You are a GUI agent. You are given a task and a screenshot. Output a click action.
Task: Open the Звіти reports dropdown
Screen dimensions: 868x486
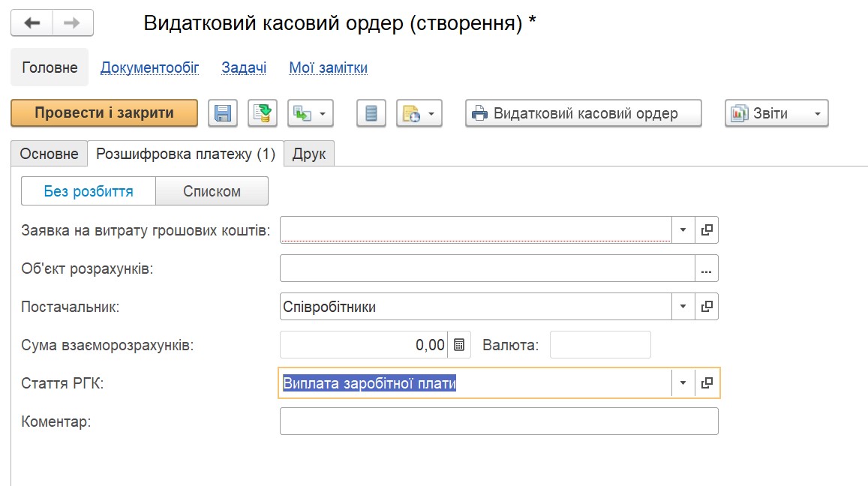click(x=776, y=113)
